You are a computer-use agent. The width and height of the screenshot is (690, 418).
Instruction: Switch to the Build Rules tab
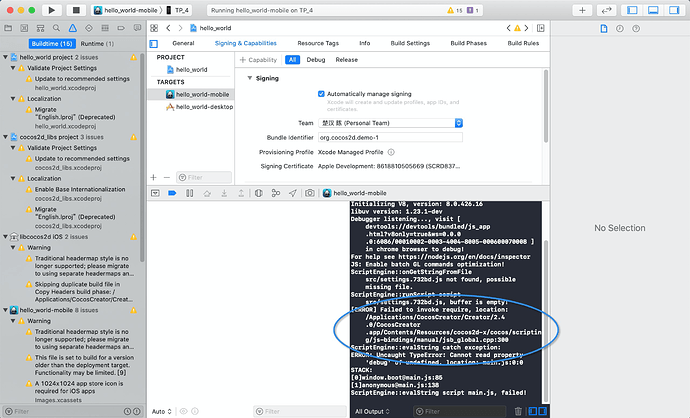pos(523,43)
